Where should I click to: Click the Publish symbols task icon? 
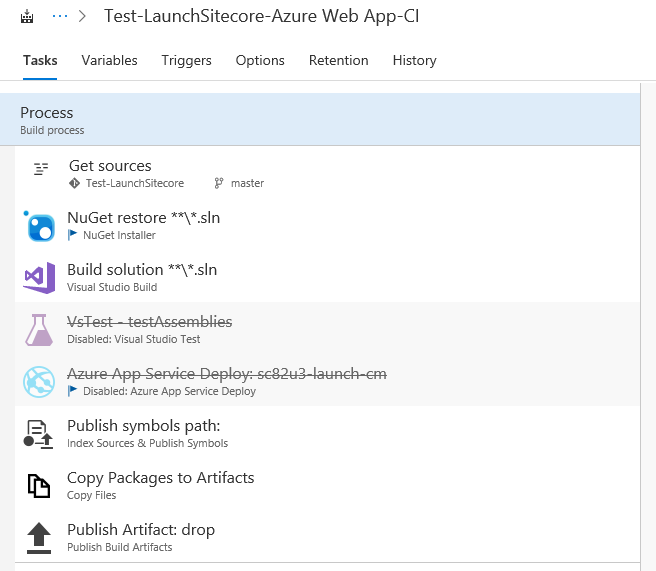click(38, 435)
